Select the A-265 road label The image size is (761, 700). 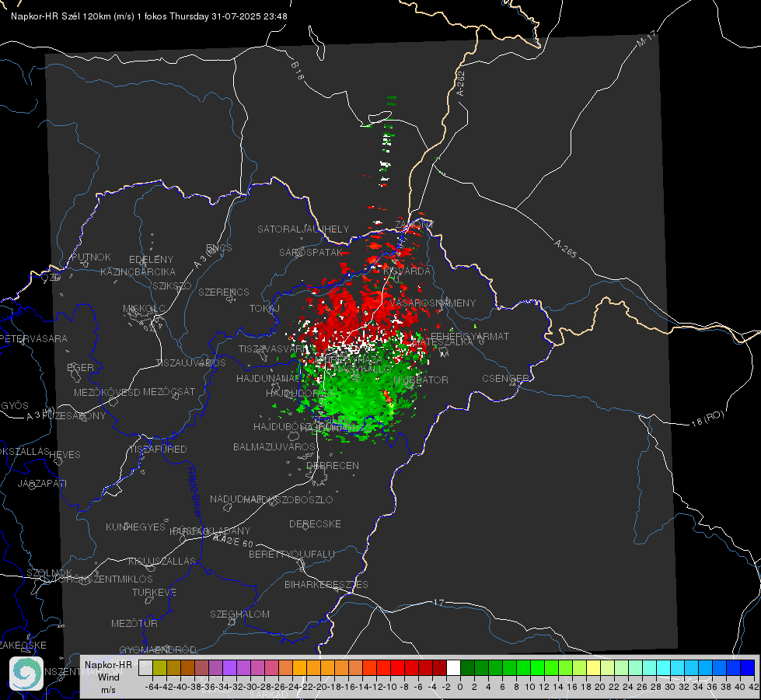pos(565,249)
